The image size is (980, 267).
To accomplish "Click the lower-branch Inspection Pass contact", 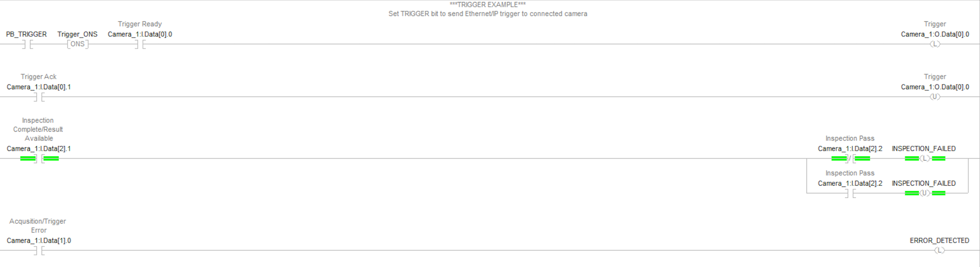I will (x=850, y=193).
